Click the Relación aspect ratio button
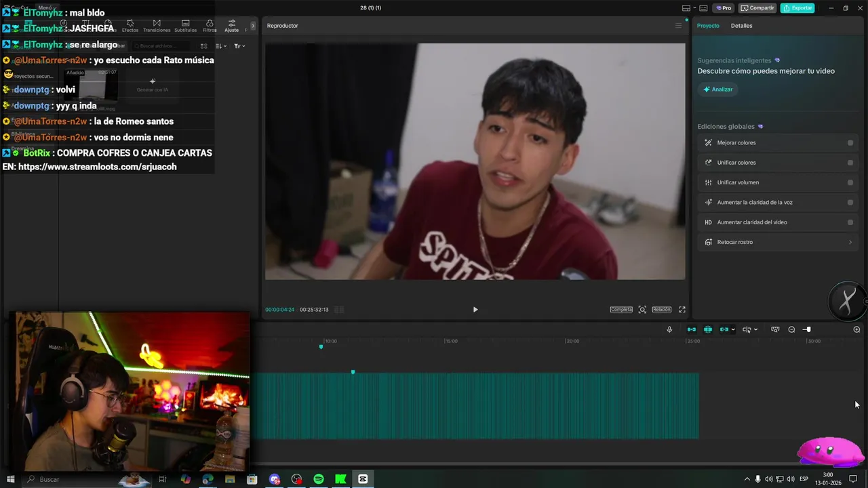The height and width of the screenshot is (488, 868). point(662,310)
